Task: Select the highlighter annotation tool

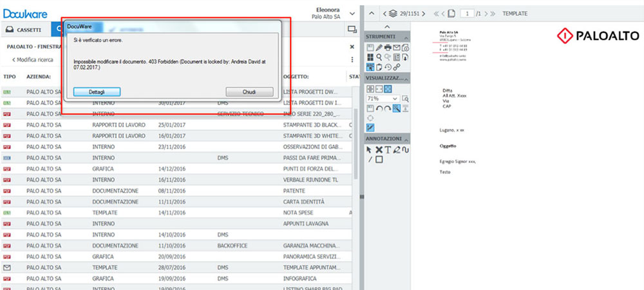Action: 397,150
